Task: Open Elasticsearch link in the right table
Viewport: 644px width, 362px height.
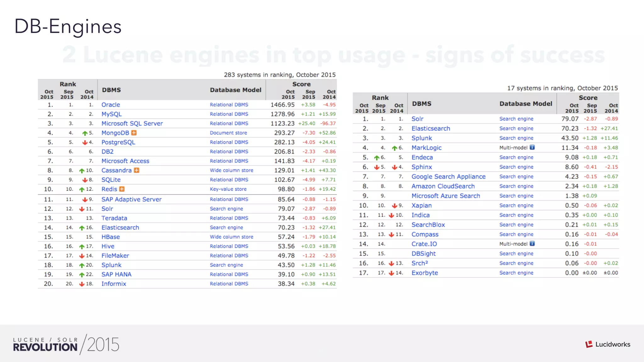Action: (431, 129)
